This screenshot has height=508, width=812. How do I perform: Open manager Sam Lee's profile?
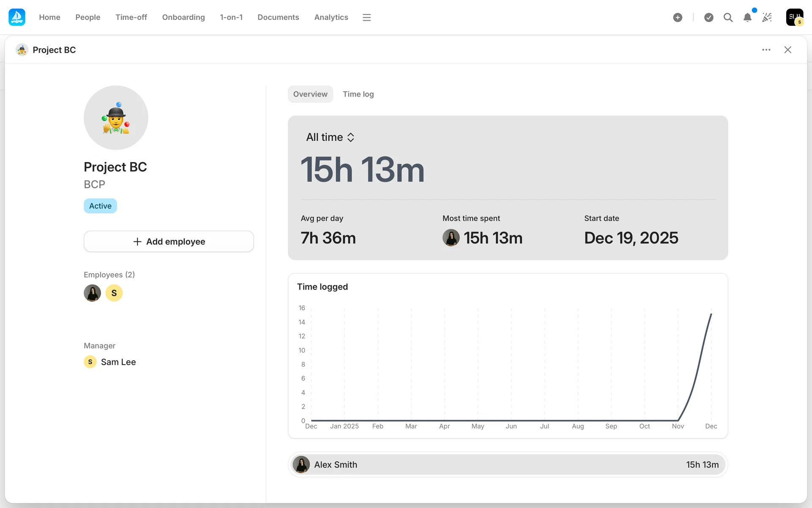[x=118, y=362]
